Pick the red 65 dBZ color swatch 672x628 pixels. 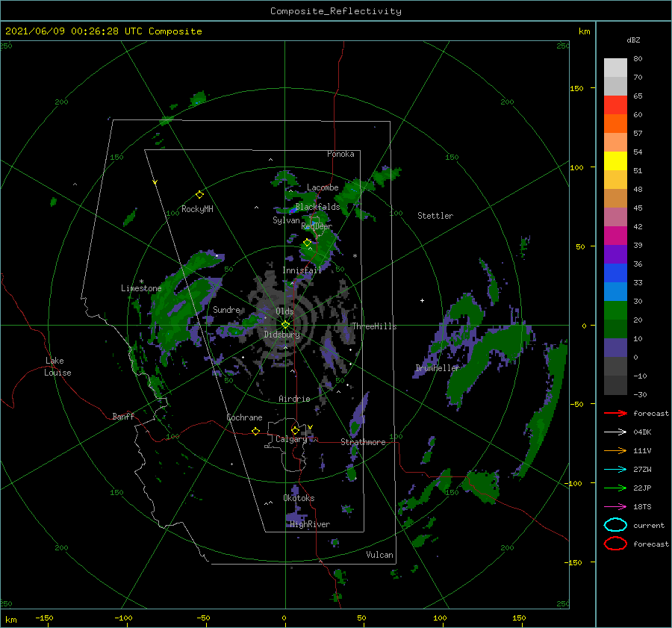pos(615,105)
